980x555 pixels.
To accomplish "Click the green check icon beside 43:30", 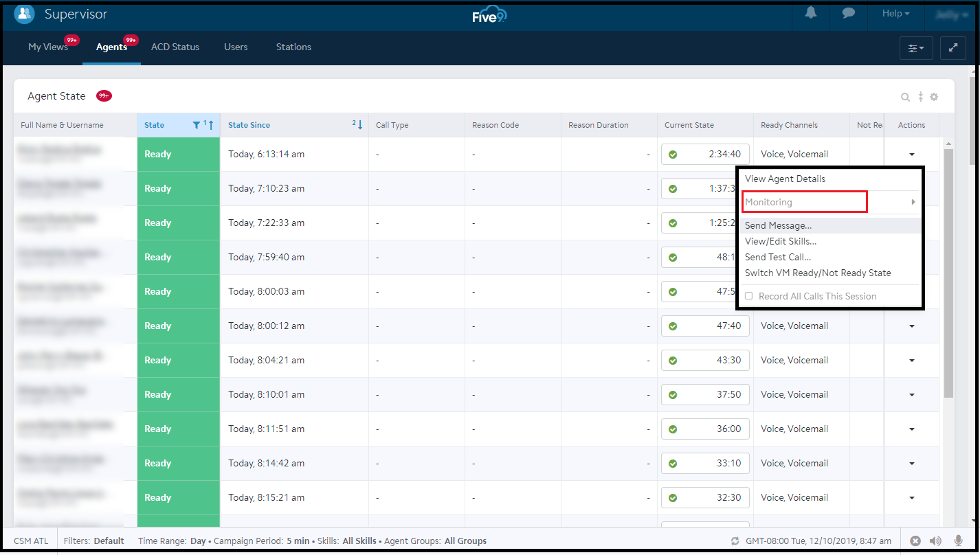I will 673,361.
